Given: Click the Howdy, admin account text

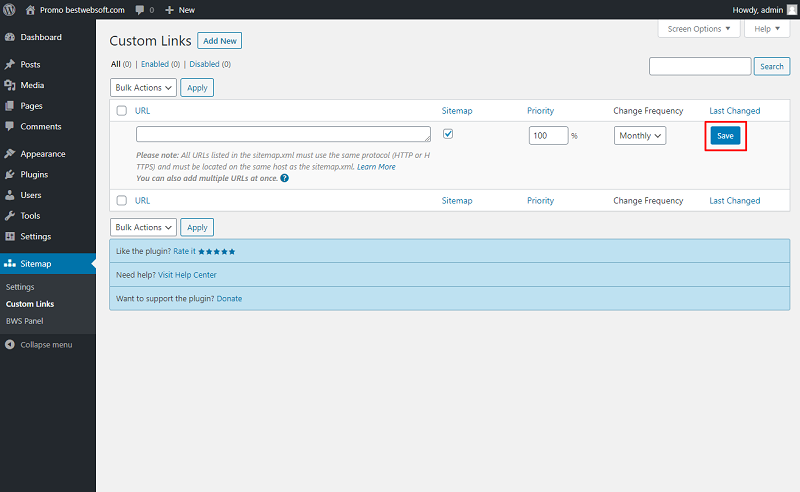Looking at the screenshot, I should coord(758,10).
